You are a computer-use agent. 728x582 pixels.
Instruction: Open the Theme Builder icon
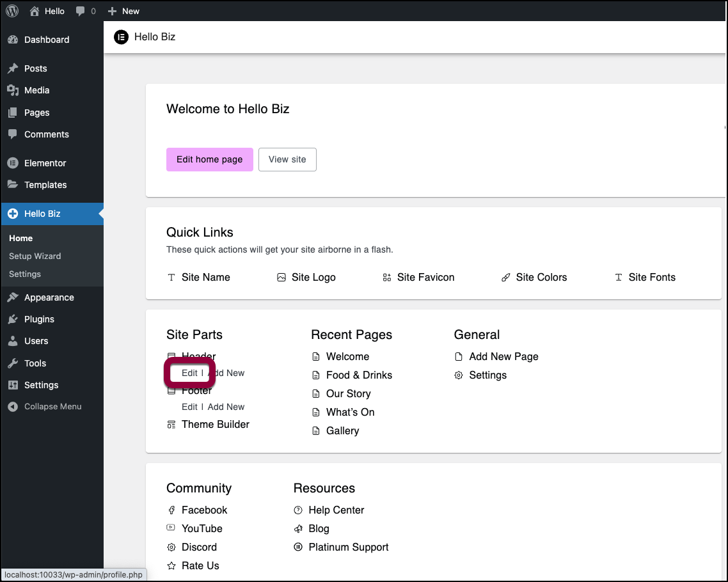[171, 425]
